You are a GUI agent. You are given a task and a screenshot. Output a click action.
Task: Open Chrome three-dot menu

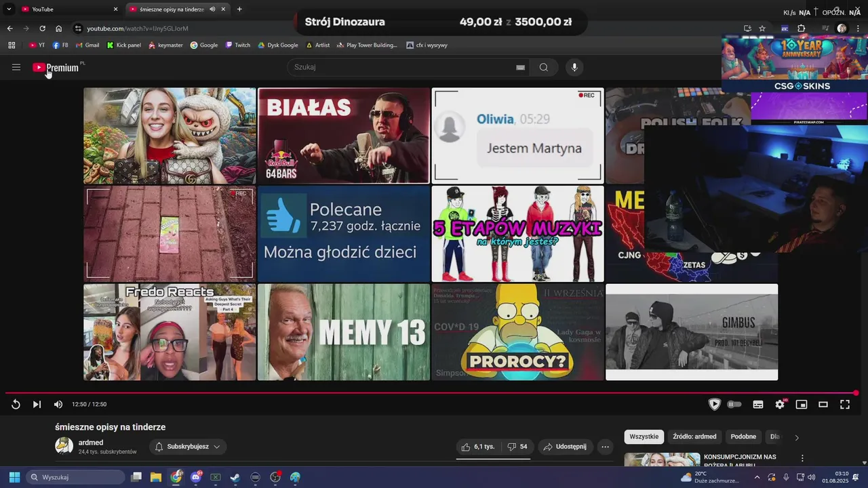coord(858,28)
